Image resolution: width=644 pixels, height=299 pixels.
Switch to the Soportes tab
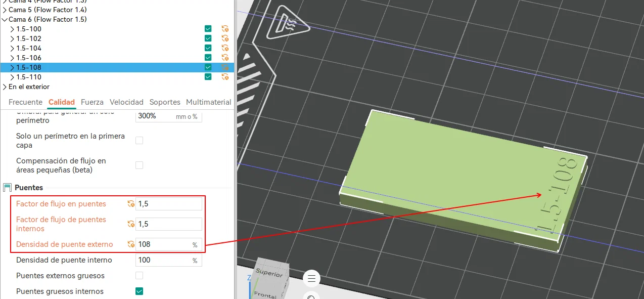(165, 102)
